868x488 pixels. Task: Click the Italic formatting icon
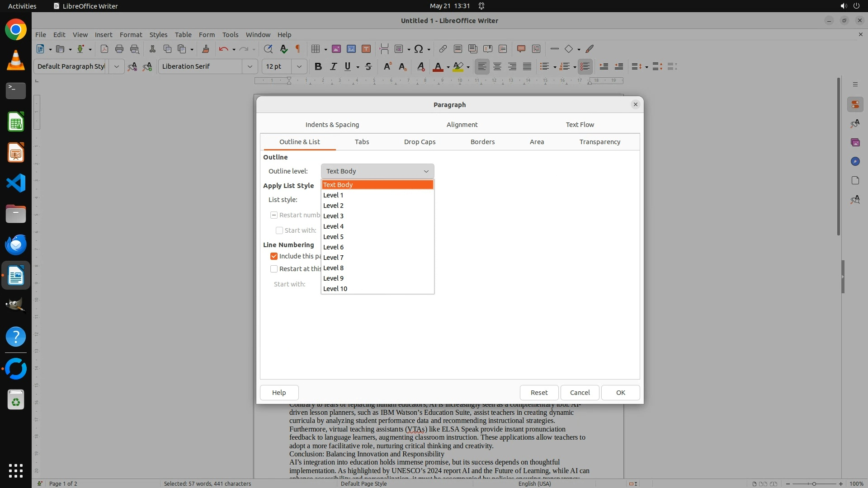(x=333, y=66)
